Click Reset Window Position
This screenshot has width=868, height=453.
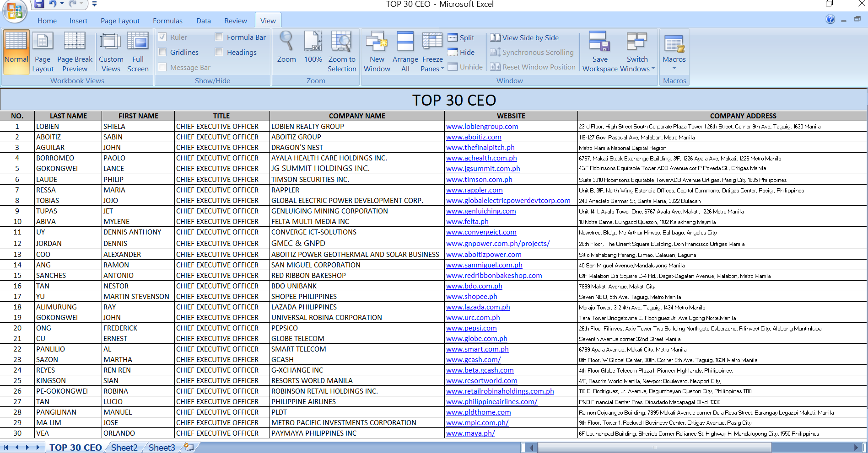[533, 67]
